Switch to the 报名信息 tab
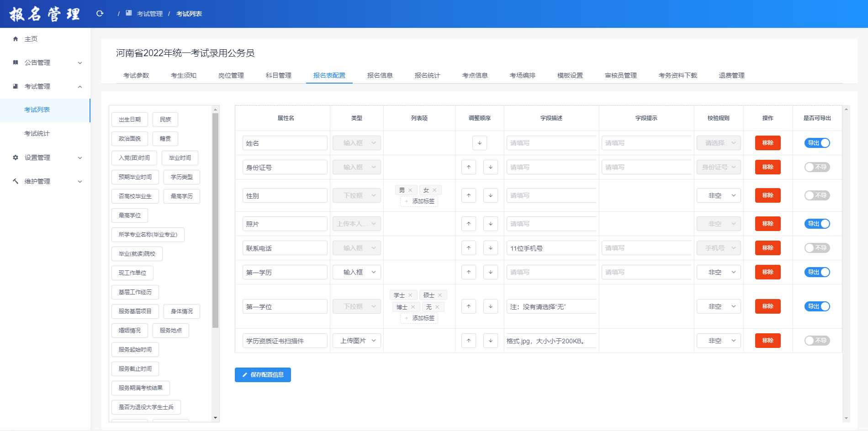 380,75
